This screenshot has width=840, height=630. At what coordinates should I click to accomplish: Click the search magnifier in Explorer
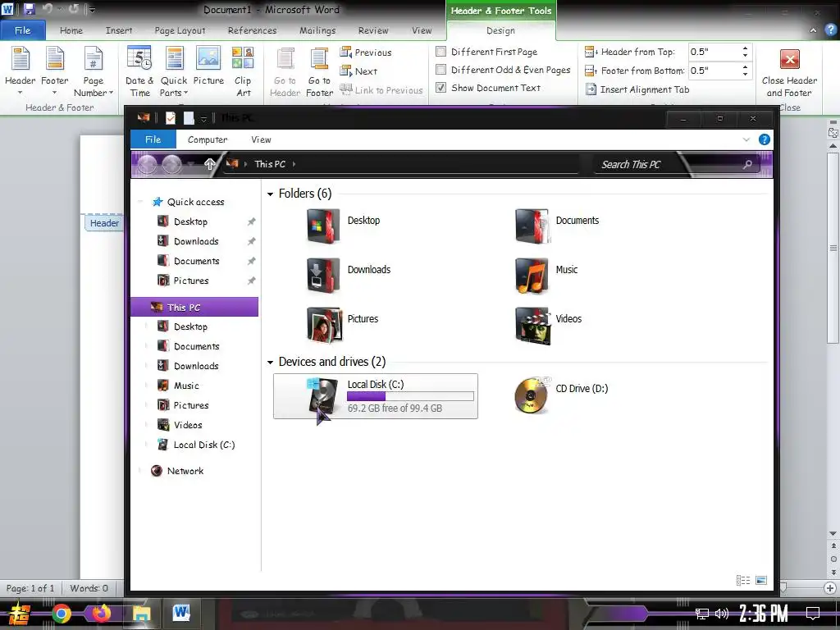[x=747, y=164]
